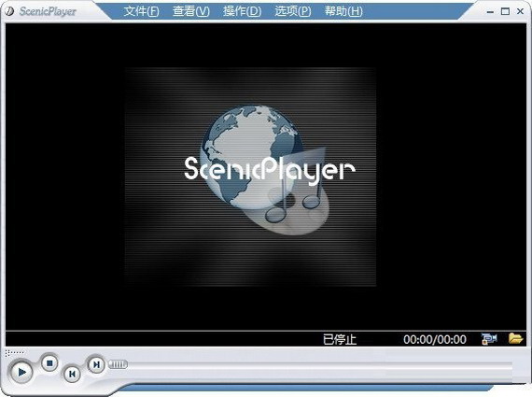
Task: Click the 已停止 status text
Action: tap(340, 339)
